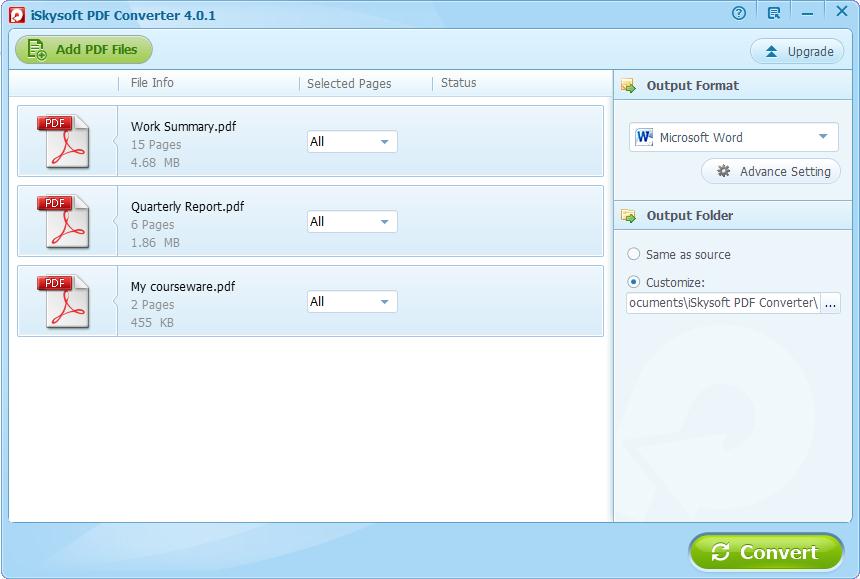The image size is (860, 579).
Task: Expand the Microsoft Word output format dropdown
Action: point(734,137)
